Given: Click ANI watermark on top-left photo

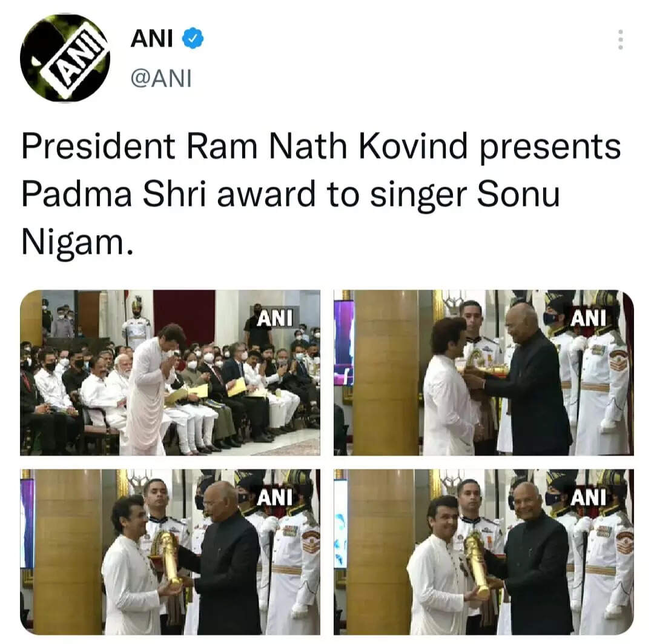Looking at the screenshot, I should (275, 319).
